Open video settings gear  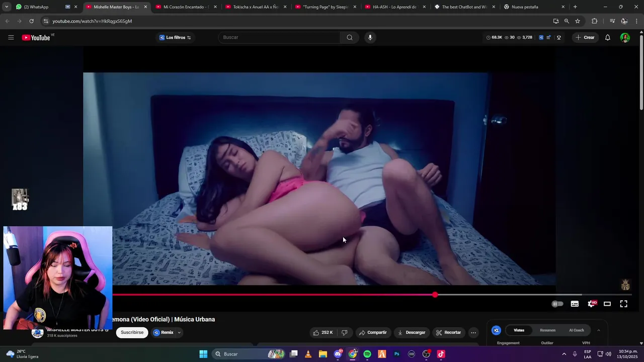coord(592,304)
